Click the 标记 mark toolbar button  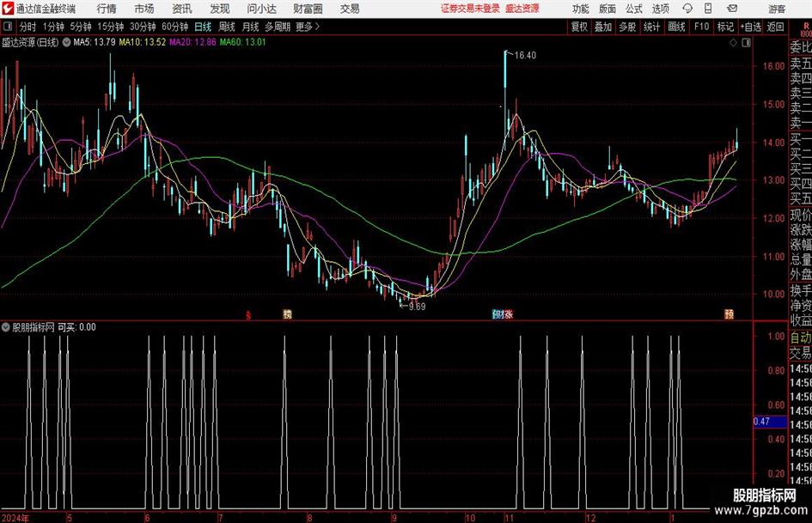pyautogui.click(x=725, y=27)
